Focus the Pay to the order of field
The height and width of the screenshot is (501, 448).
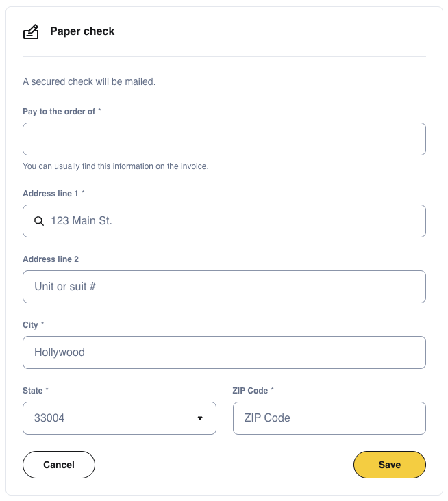[224, 139]
